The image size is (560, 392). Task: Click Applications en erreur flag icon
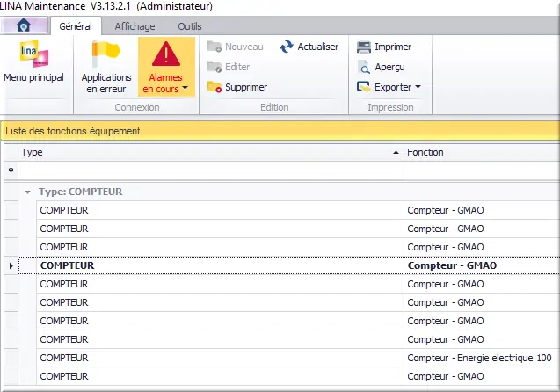(x=106, y=55)
